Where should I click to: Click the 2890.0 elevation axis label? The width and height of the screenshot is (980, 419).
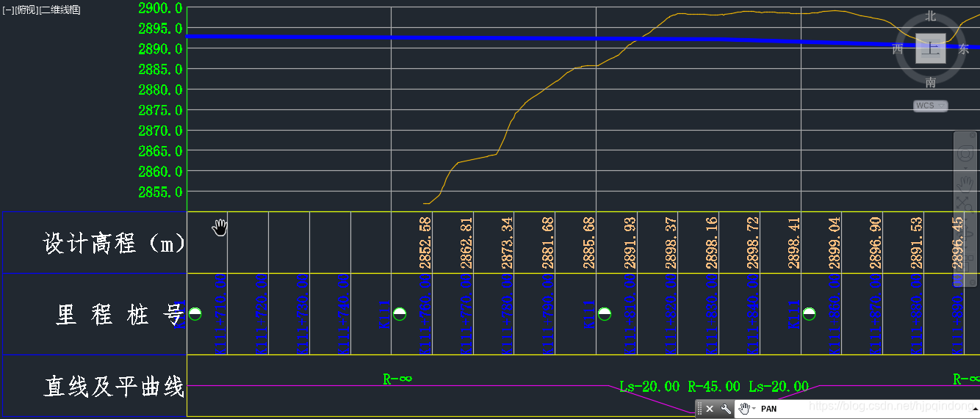[160, 49]
